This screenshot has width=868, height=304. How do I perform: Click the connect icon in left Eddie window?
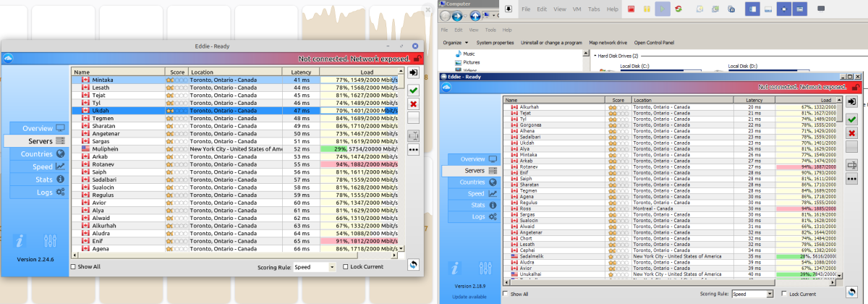point(413,73)
